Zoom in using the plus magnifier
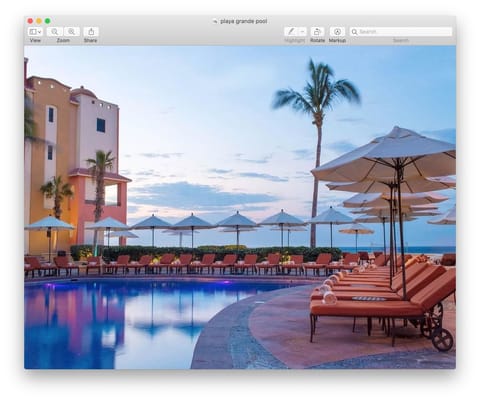480x401 pixels. 72,32
